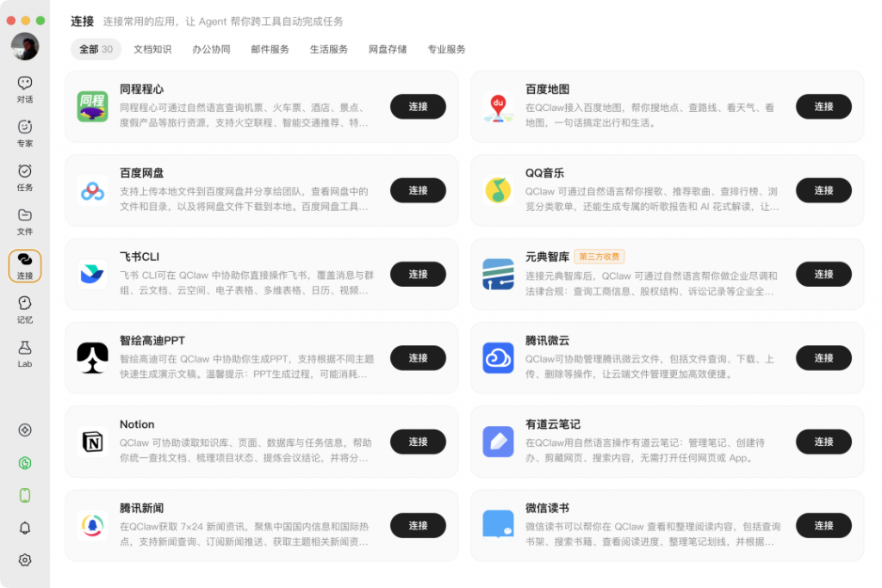Connect the QQ音乐 app
882x588 pixels.
pyautogui.click(x=823, y=190)
